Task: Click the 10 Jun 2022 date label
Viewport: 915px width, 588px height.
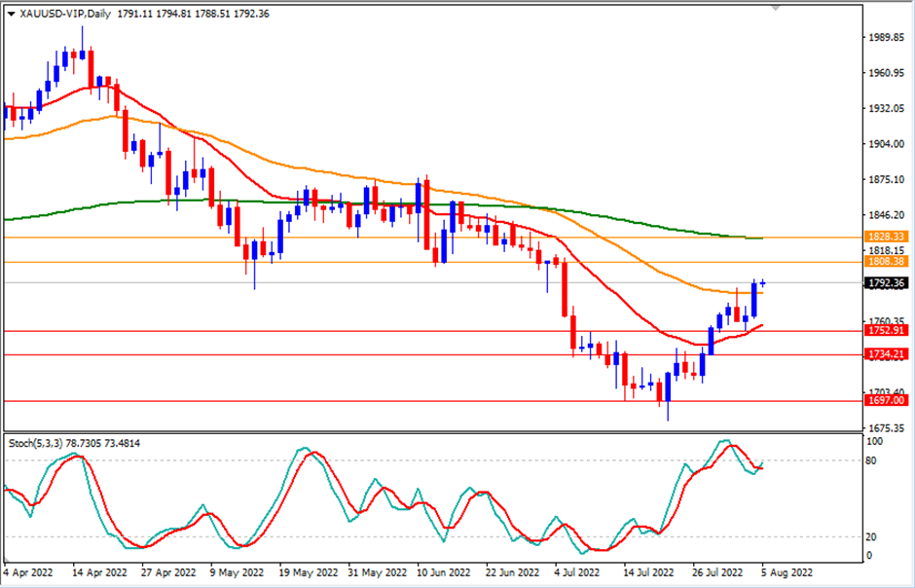Action: click(x=444, y=571)
